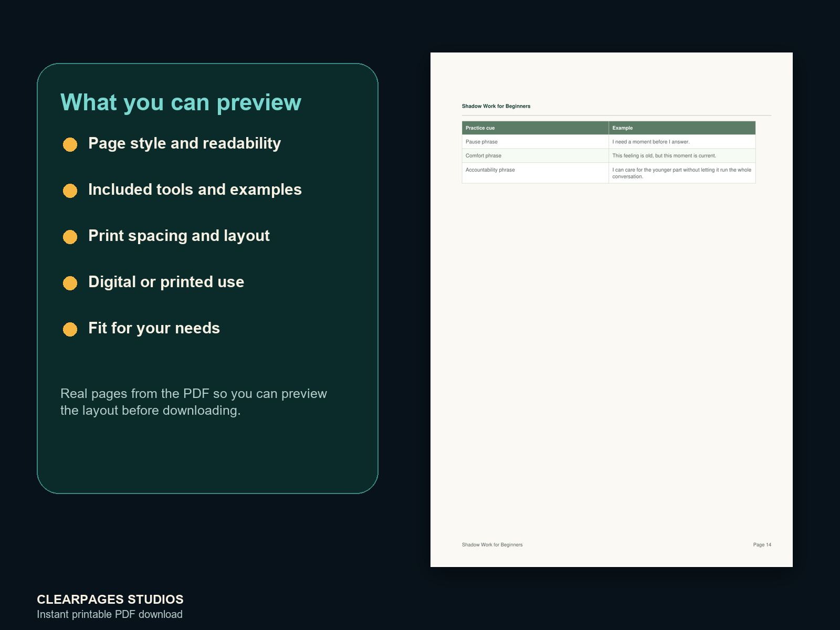Click the 'Accountability phrase' table cell
The height and width of the screenshot is (630, 840).
[x=535, y=173]
